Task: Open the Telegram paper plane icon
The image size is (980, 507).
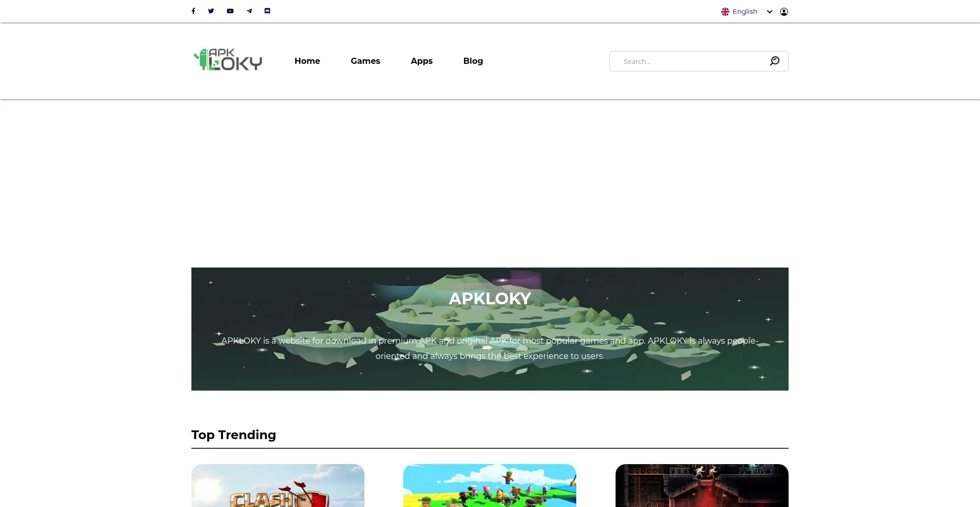Action: (249, 11)
